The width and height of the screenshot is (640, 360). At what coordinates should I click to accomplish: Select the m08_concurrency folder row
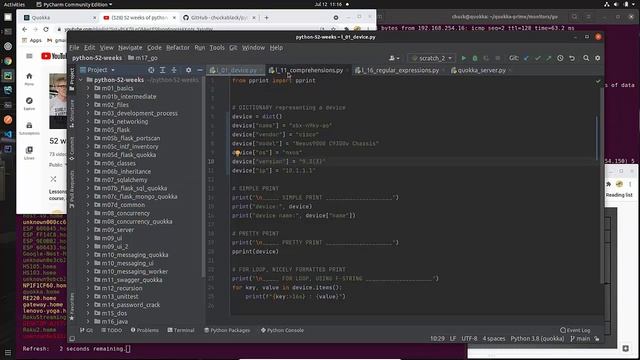pyautogui.click(x=141, y=213)
